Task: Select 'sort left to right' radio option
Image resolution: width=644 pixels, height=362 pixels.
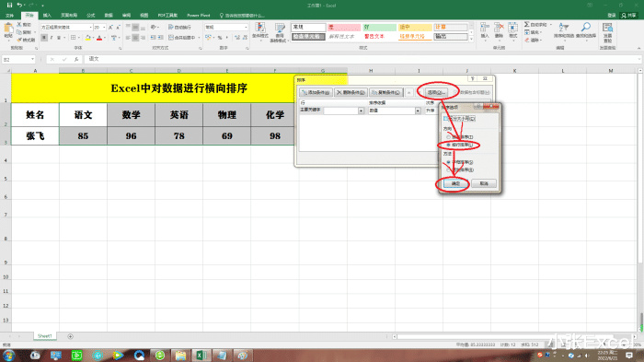Action: tap(449, 145)
